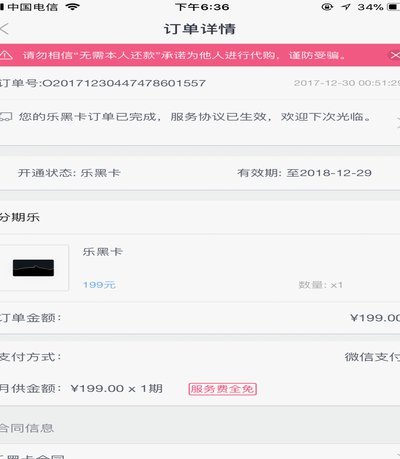Viewport: 400px width, 459px height.
Task: Click the 199元 price text
Action: [x=99, y=285]
